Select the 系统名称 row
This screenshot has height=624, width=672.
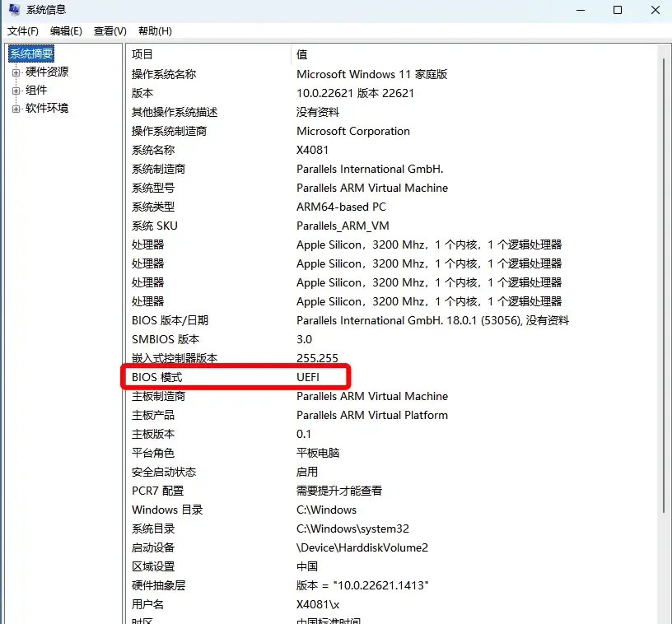click(x=391, y=150)
